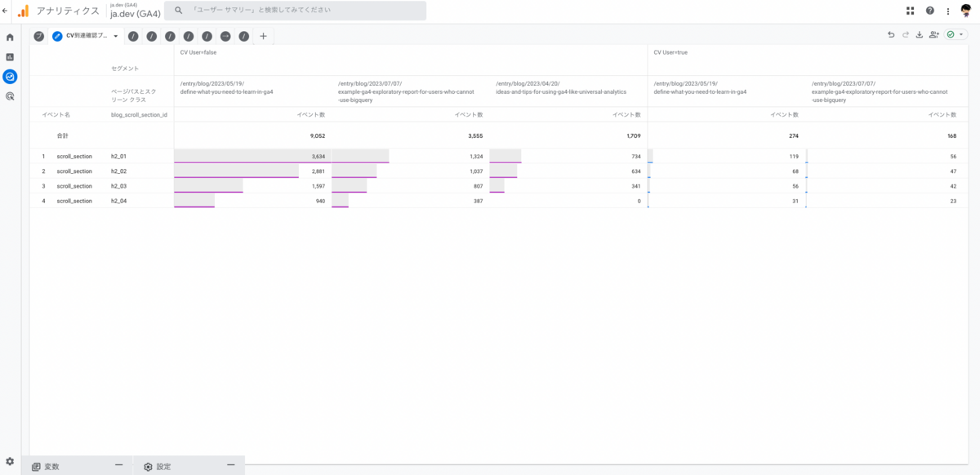
Task: Click the 1,324 cell
Action: (x=476, y=156)
